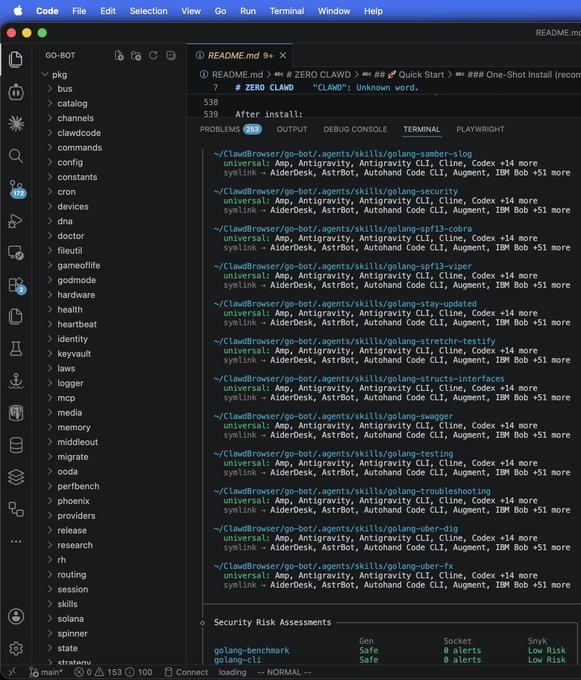Open Source Control with 172 changes
581x680 pixels.
(17, 189)
